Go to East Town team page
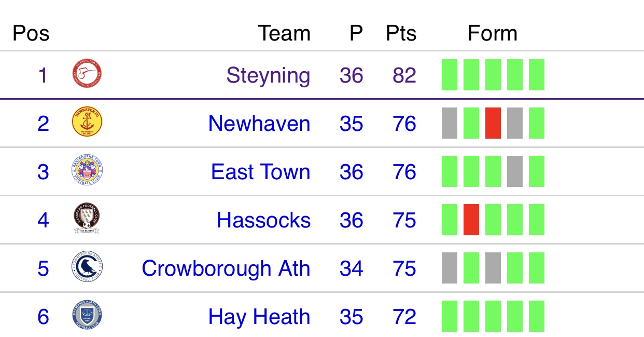 tap(261, 172)
